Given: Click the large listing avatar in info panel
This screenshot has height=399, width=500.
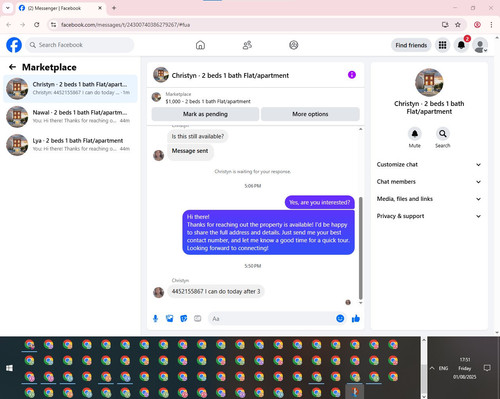Looking at the screenshot, I should pyautogui.click(x=429, y=82).
